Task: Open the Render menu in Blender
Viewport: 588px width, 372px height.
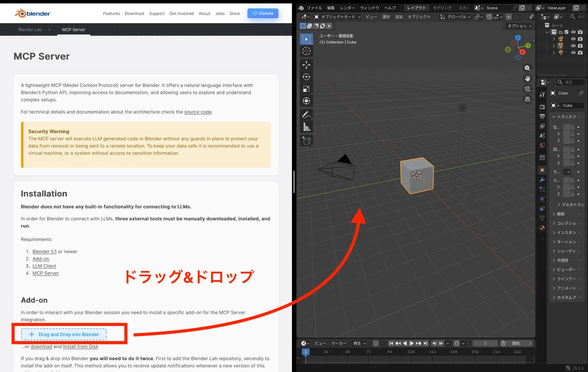Action: (347, 8)
